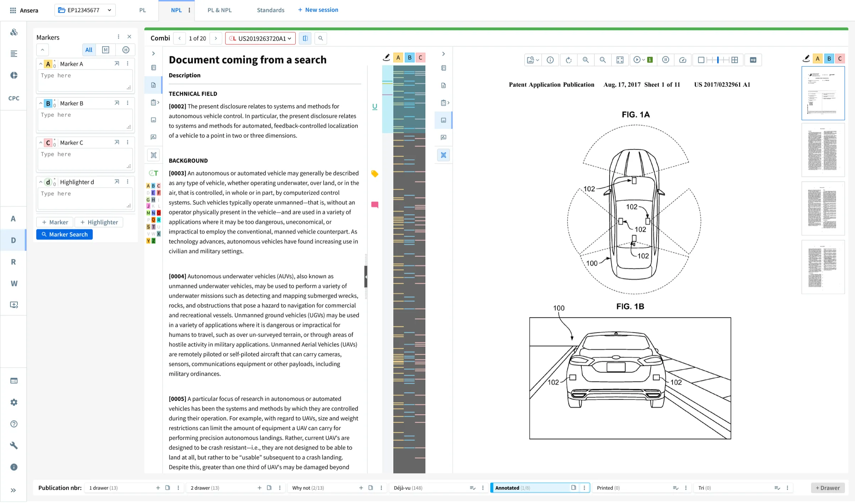Zoom in on the patent drawing
Image resolution: width=855 pixels, height=504 pixels.
[x=586, y=60]
